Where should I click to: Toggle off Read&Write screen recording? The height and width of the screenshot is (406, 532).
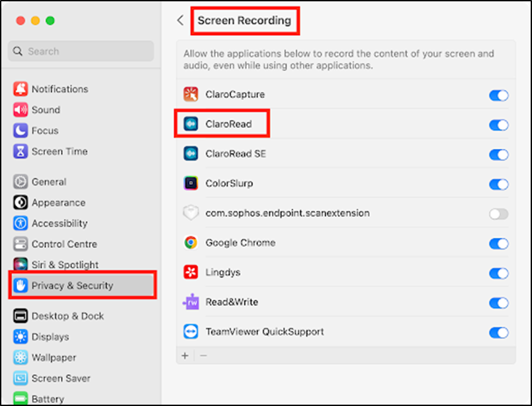pyautogui.click(x=498, y=303)
